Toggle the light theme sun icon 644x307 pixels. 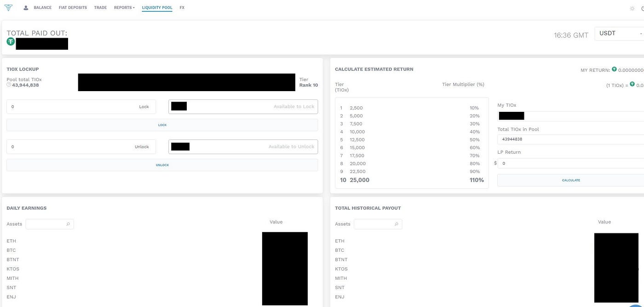[x=632, y=8]
